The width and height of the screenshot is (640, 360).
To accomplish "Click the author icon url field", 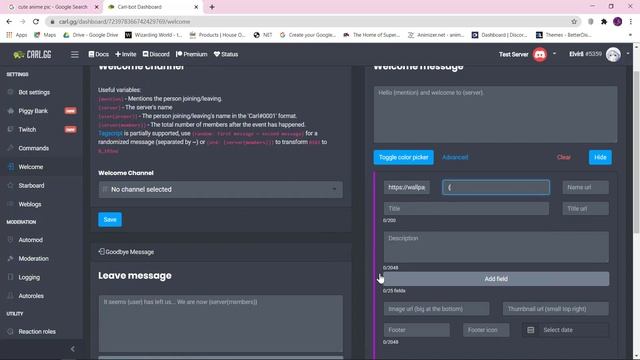I will 407,187.
